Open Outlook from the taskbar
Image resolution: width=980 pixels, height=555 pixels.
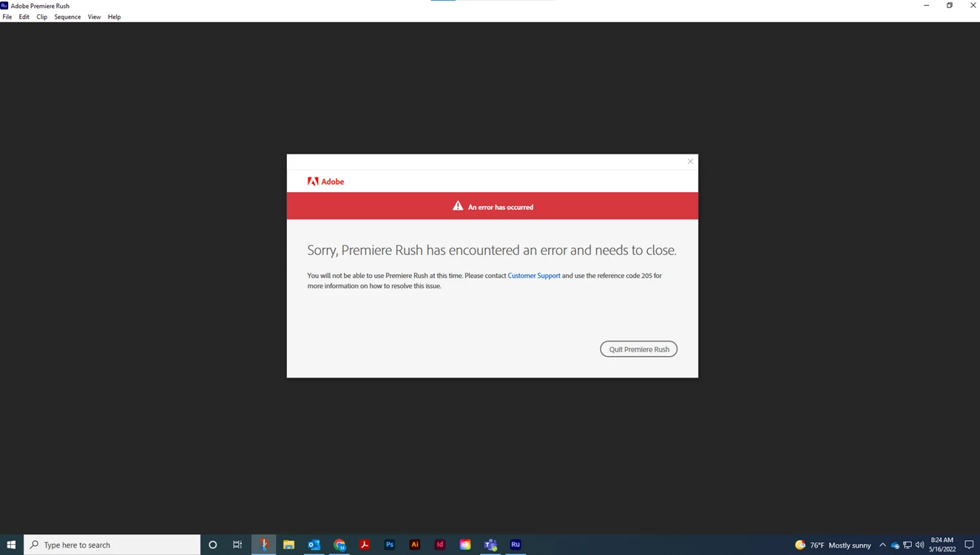click(314, 545)
